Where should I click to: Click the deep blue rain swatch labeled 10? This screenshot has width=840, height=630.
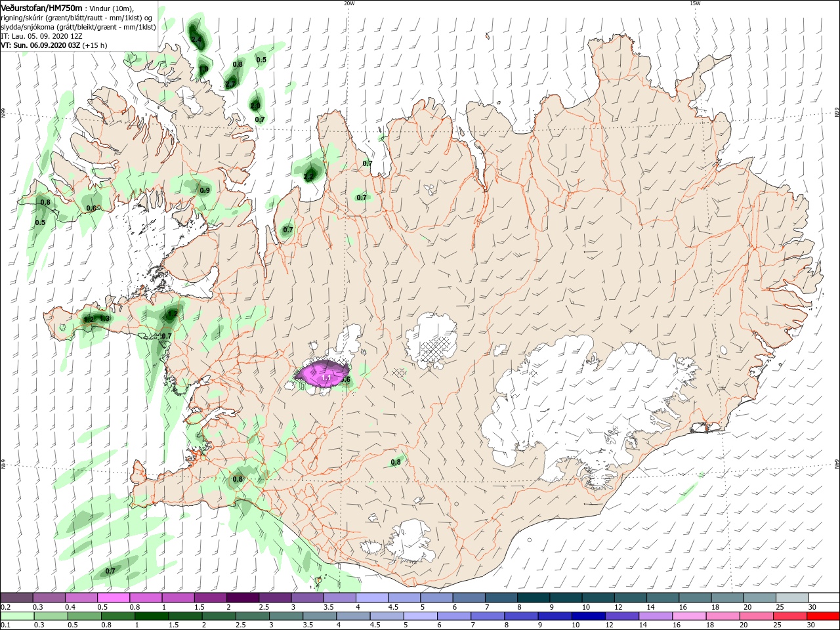point(587,616)
